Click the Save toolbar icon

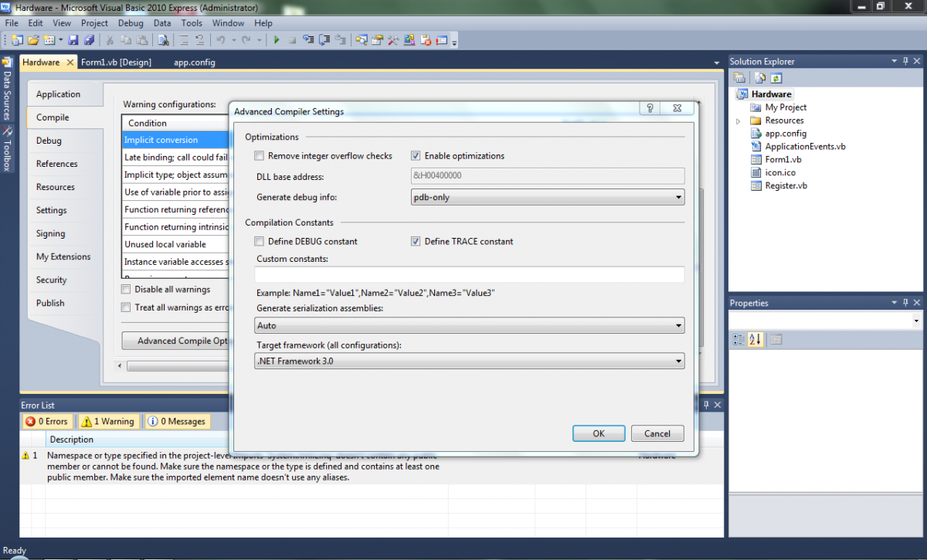[73, 39]
